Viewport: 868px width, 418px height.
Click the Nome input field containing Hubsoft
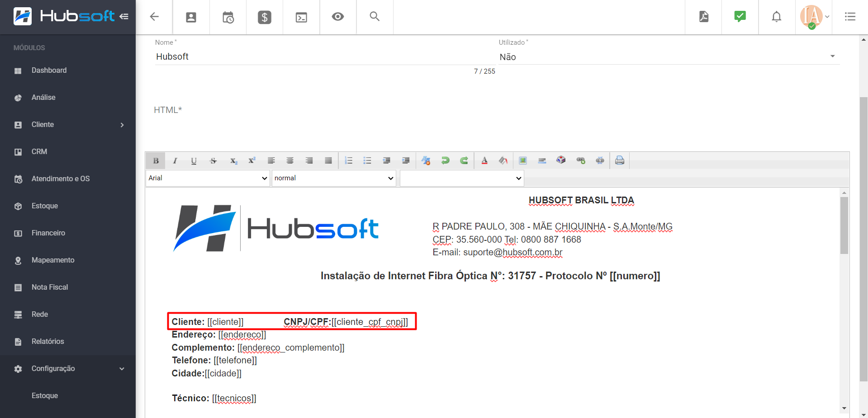pos(325,56)
